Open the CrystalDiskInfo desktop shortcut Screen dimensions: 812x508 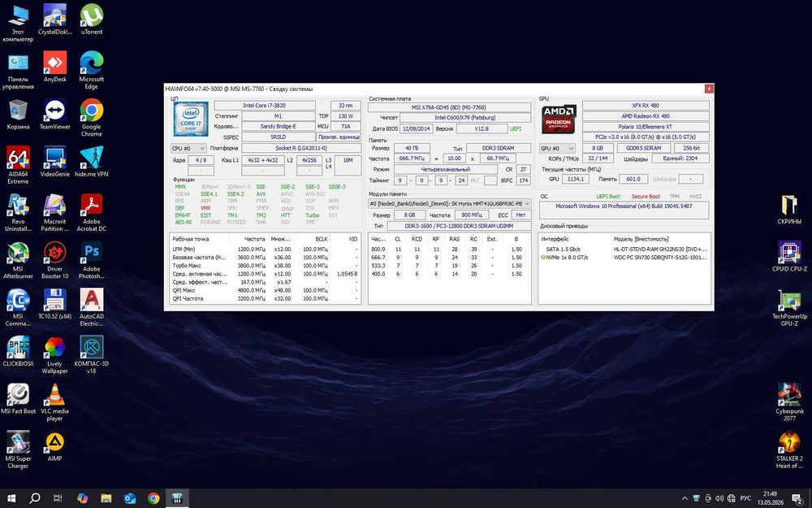pos(55,20)
